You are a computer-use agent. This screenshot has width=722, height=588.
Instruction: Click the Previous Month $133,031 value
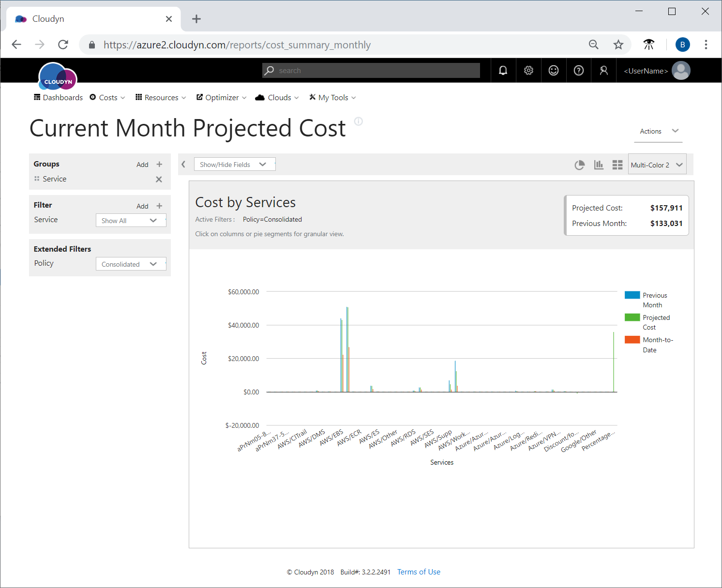(666, 223)
